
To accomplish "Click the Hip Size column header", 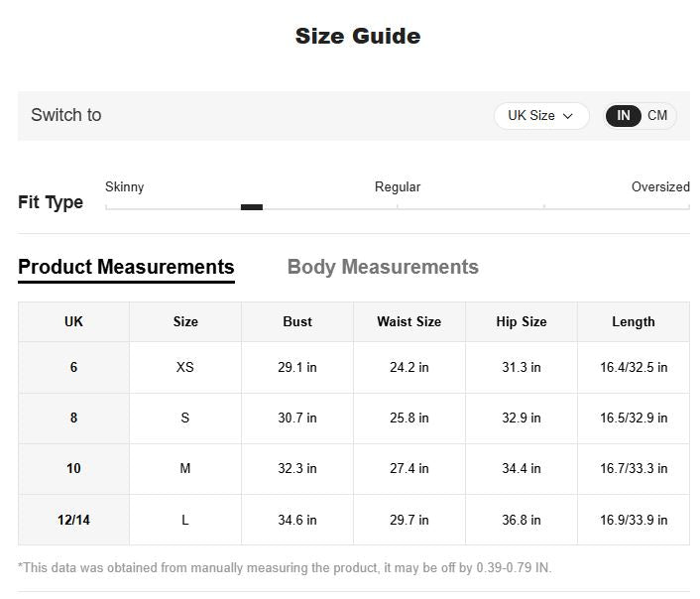I will pos(522,321).
